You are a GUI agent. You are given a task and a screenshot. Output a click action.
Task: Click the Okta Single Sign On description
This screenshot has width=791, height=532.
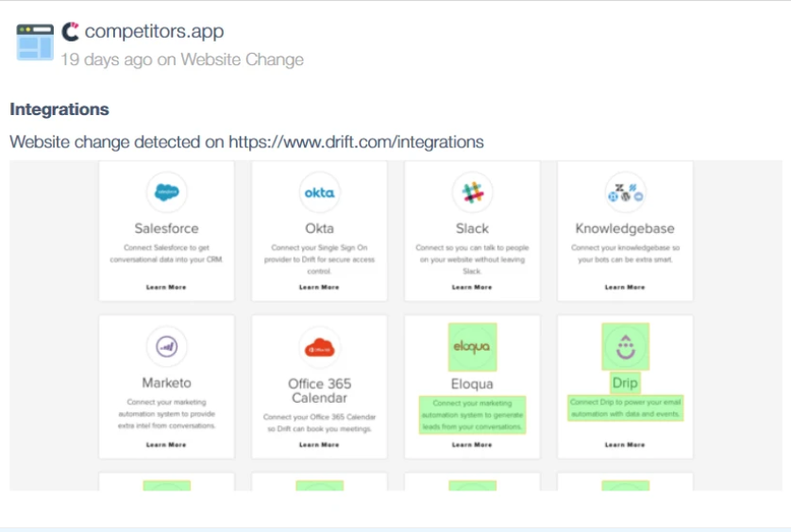click(x=319, y=259)
